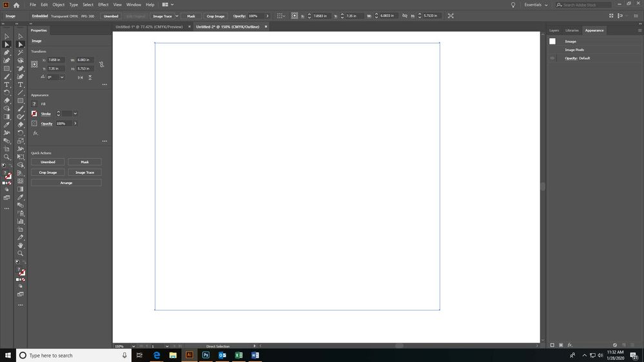Click the lightbulb Discover icon

[513, 5]
